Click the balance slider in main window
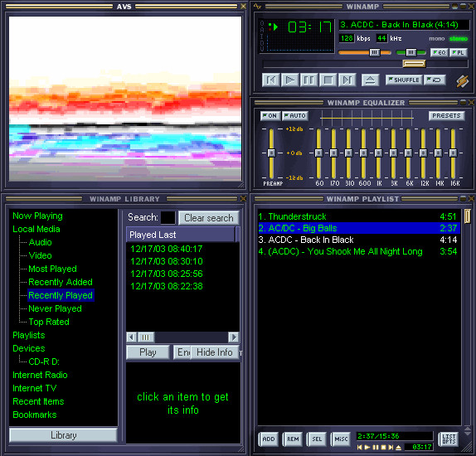Image resolution: width=476 pixels, height=456 pixels. (x=411, y=52)
